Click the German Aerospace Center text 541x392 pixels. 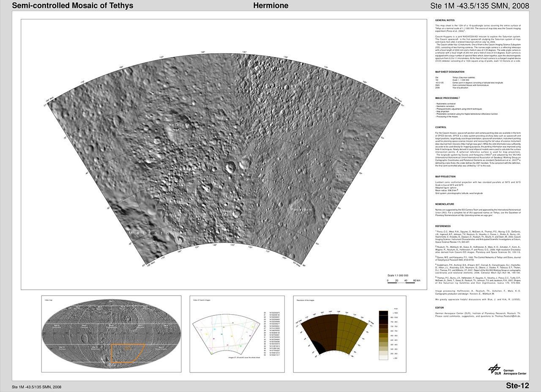[x=515, y=372]
